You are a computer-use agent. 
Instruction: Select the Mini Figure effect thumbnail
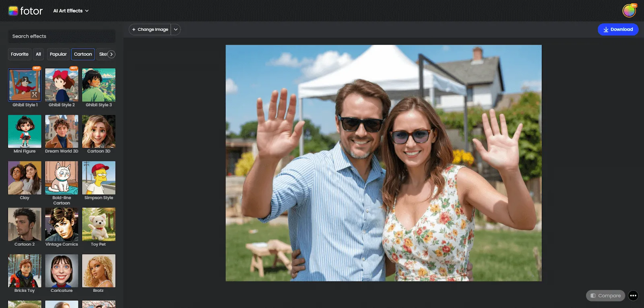coord(25,131)
